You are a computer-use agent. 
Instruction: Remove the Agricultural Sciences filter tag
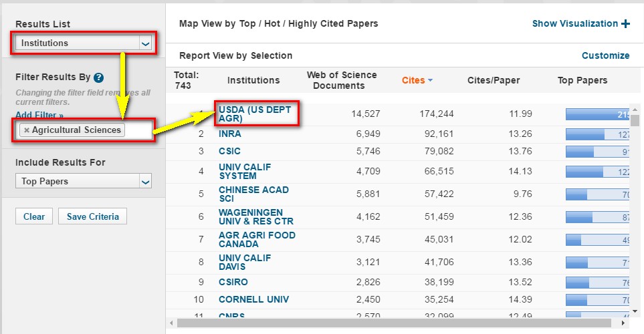point(27,130)
